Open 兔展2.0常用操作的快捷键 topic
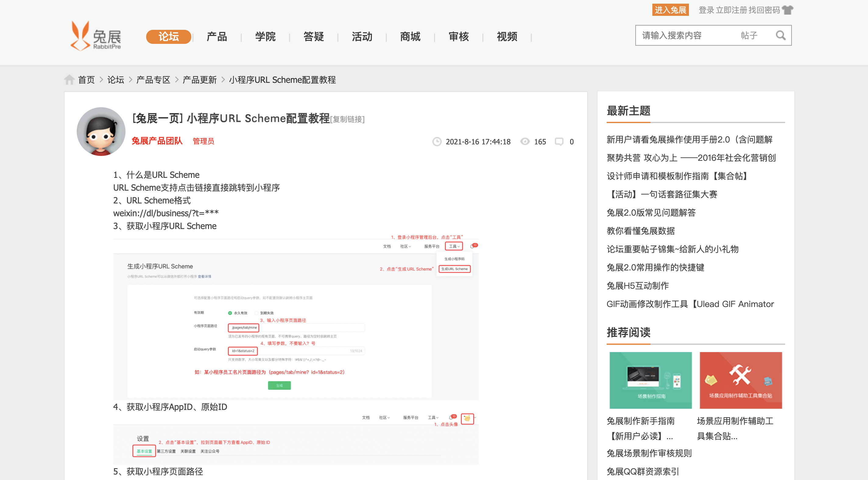The height and width of the screenshot is (480, 868). pos(655,267)
